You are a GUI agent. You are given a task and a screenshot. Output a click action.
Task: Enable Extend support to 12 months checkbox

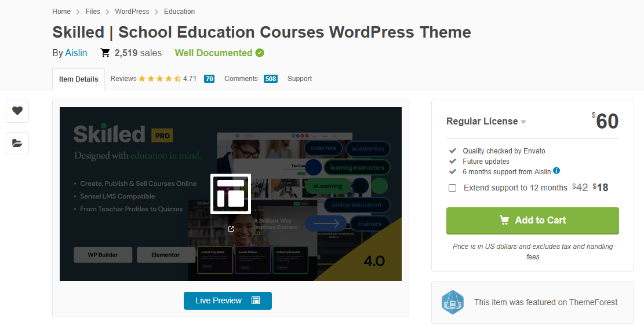point(452,188)
